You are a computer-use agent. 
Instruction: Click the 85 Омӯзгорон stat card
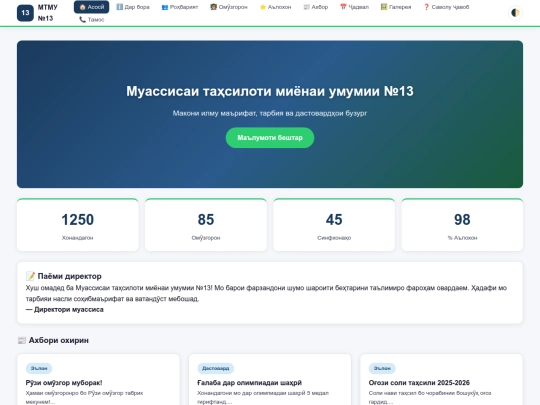pyautogui.click(x=206, y=225)
